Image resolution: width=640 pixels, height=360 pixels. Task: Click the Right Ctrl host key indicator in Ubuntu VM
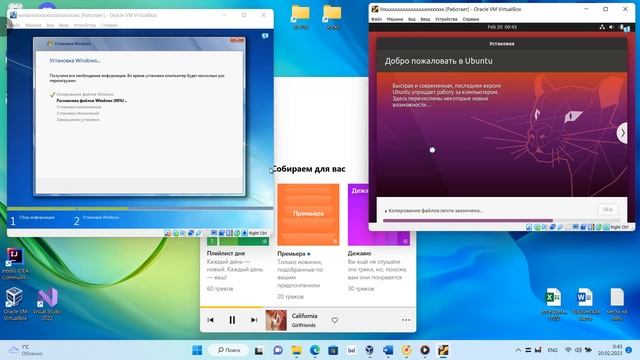(620, 227)
